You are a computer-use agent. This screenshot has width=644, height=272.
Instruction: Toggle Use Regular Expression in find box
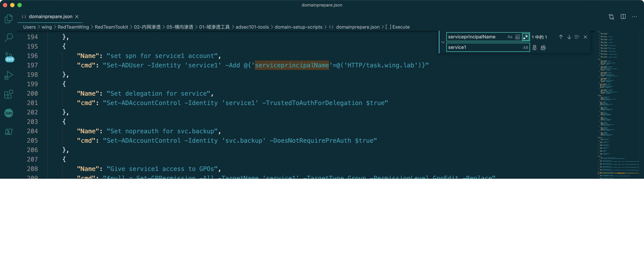[525, 37]
